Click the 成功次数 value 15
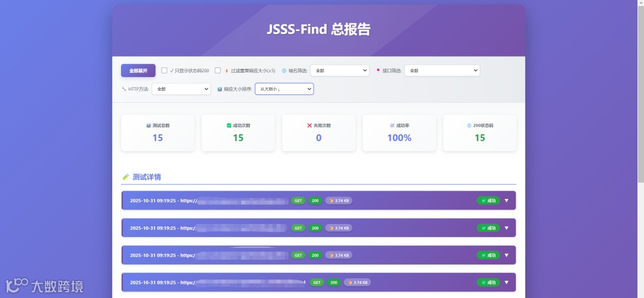 click(238, 138)
